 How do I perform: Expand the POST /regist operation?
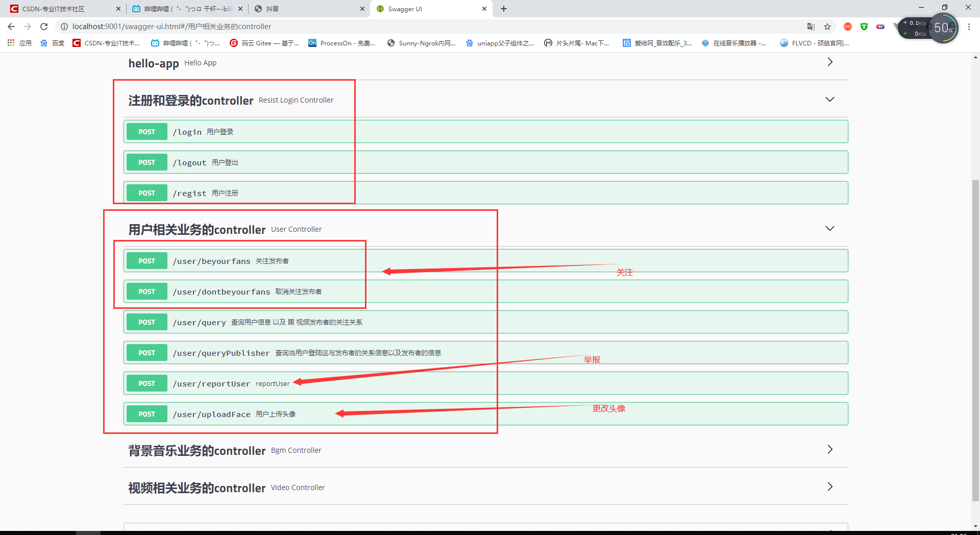(485, 193)
